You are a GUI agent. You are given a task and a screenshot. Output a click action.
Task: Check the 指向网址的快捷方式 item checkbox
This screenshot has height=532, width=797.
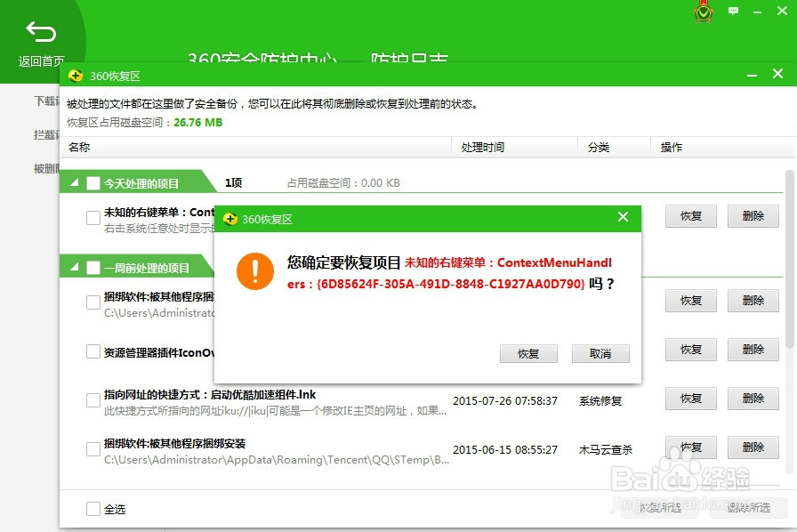click(93, 400)
